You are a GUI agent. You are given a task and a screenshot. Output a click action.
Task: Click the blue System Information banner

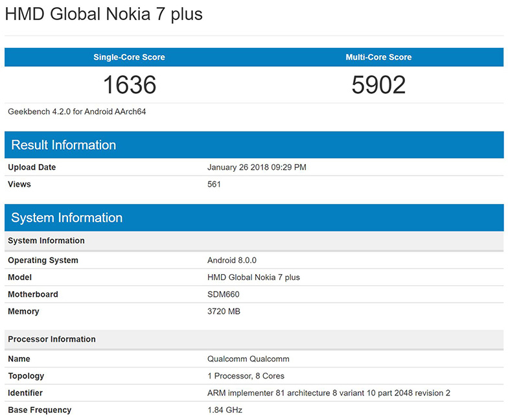[254, 218]
